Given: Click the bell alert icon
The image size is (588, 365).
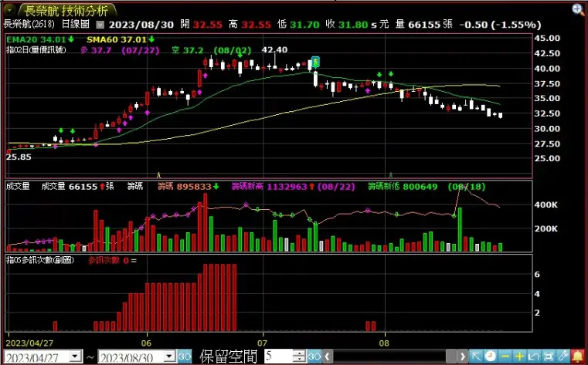Looking at the screenshot, I should [x=577, y=357].
